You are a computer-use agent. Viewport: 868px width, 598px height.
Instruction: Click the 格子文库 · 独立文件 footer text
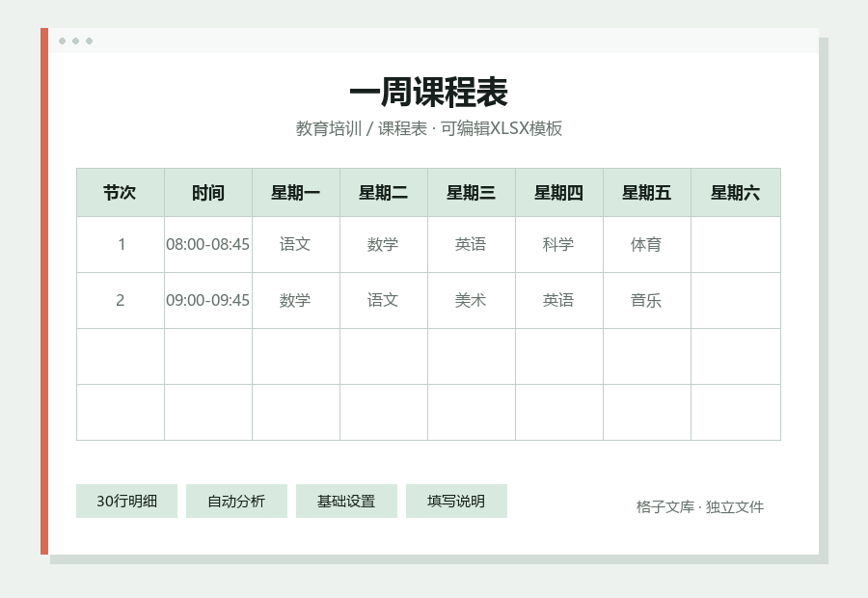pos(700,506)
